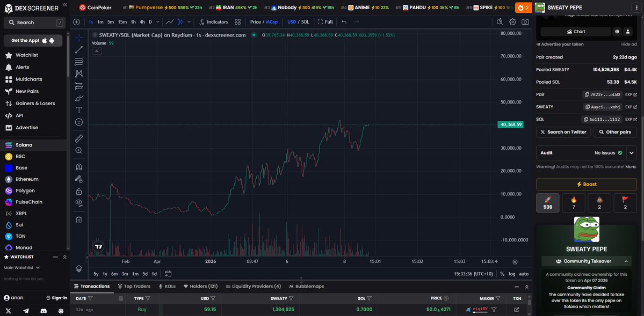Open the Holders (121) tab
Screen dimensions: 644x316
click(200, 286)
